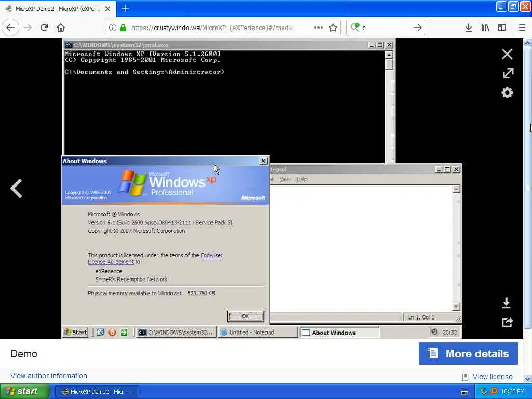Share this image from the viewer

[x=507, y=322]
